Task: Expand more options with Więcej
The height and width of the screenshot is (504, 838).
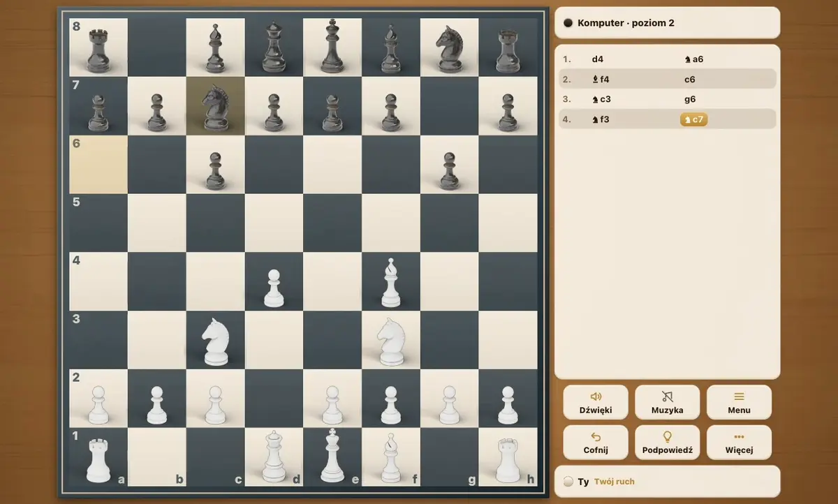Action: 739,443
